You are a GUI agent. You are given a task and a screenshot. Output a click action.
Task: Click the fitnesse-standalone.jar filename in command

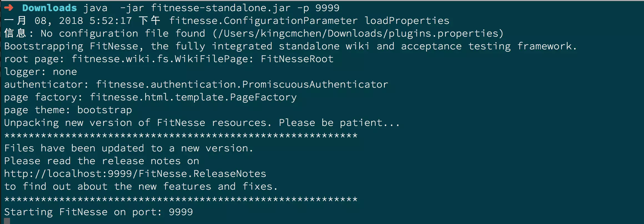coord(221,8)
